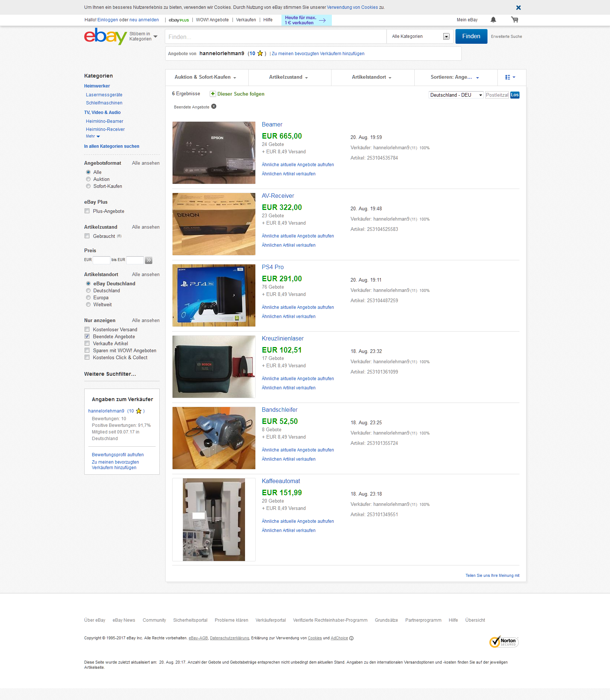610x700 pixels.
Task: Submit price range arrow button
Action: (149, 260)
